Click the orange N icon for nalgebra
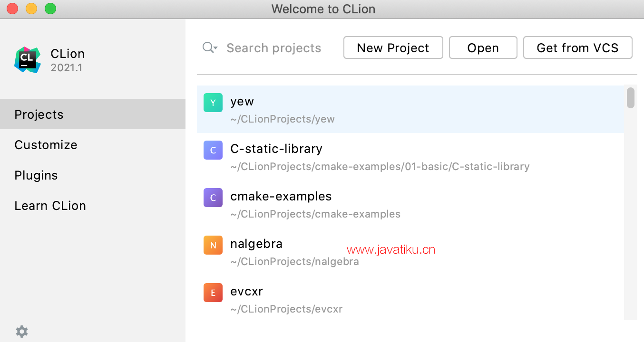 [213, 245]
